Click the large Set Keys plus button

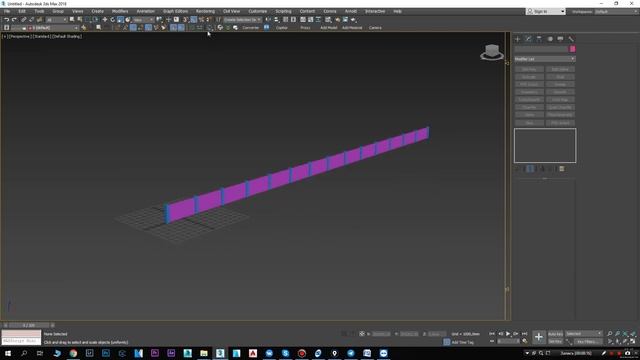(539, 337)
